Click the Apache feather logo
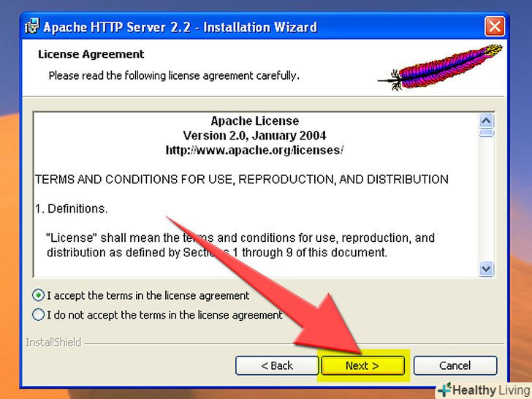Viewport: 532px width, 399px height. (440, 66)
